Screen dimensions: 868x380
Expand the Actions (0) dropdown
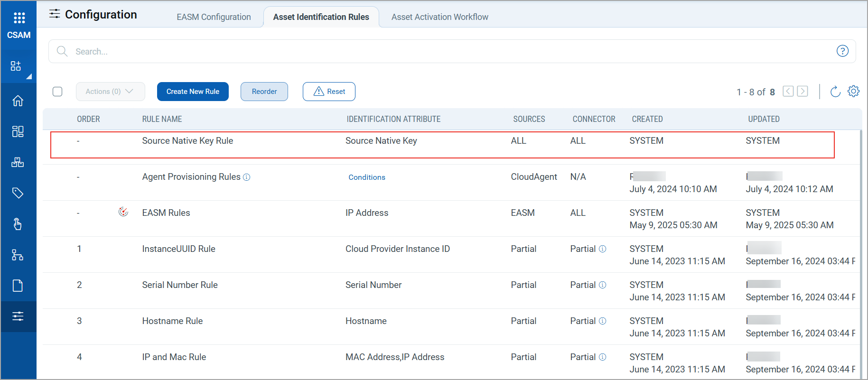[110, 92]
